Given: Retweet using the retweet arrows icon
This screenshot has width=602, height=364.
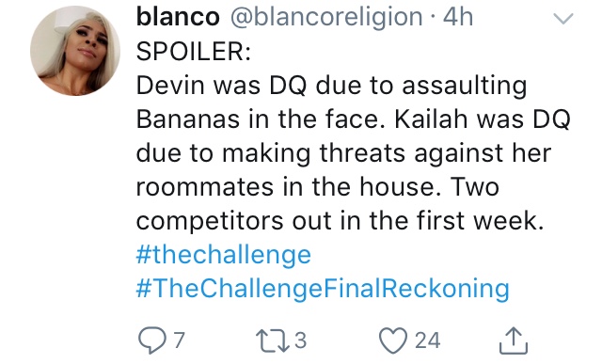Looking at the screenshot, I should point(273,340).
